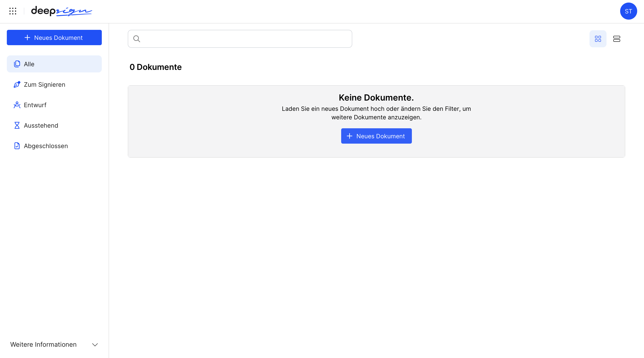The image size is (644, 358).
Task: Switch to grid view layout
Action: [598, 39]
